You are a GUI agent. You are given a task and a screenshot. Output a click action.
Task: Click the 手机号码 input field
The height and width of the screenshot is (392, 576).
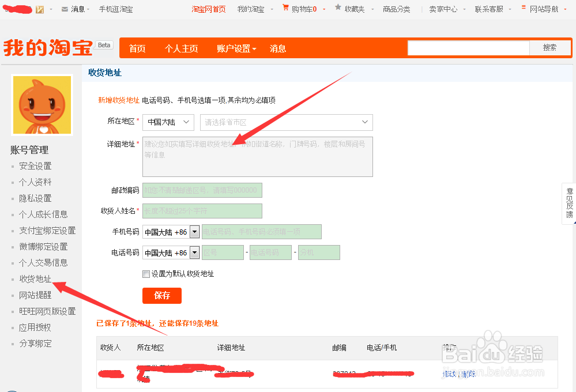click(x=262, y=232)
